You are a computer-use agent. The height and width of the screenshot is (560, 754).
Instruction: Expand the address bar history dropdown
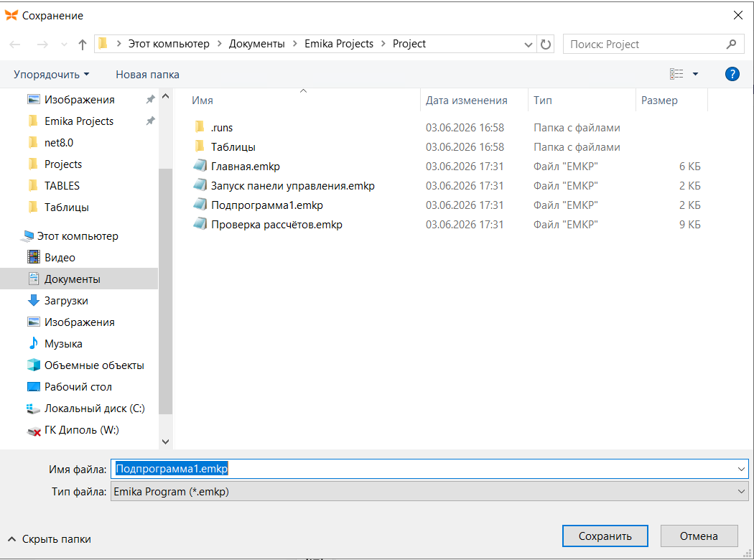coord(528,45)
